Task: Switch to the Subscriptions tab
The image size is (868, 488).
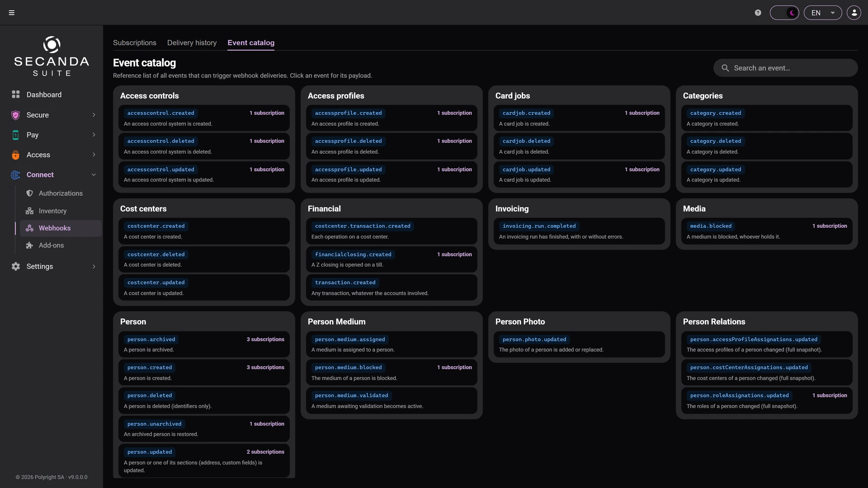Action: click(x=135, y=42)
